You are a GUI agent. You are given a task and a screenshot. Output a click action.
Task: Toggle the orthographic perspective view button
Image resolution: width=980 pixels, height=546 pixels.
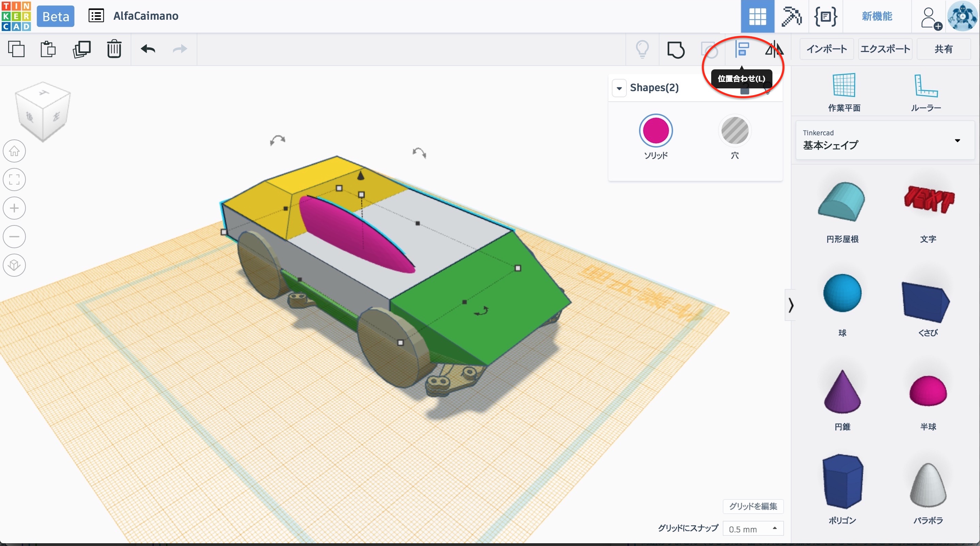click(x=14, y=265)
